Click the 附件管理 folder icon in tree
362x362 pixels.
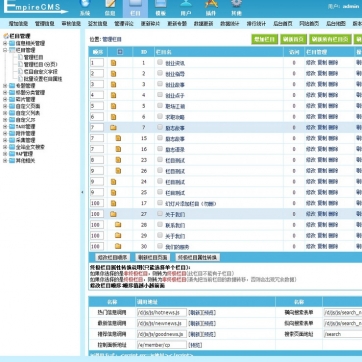[x=12, y=133]
